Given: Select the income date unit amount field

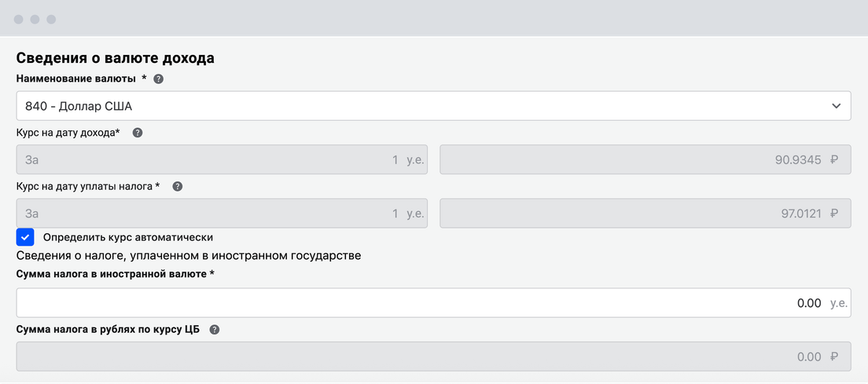Looking at the screenshot, I should 222,159.
